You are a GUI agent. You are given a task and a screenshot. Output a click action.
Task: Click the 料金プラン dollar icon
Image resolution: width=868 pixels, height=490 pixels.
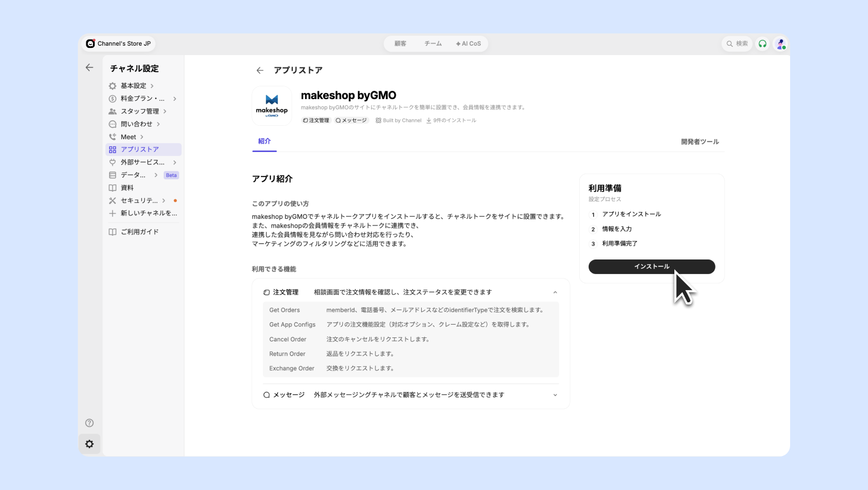coord(112,99)
